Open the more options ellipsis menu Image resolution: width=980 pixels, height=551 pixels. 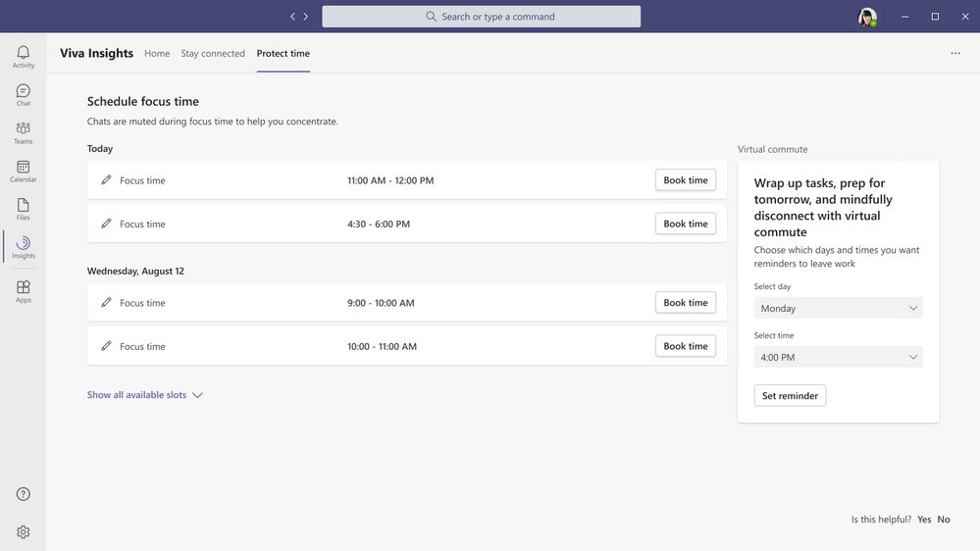[x=955, y=54]
